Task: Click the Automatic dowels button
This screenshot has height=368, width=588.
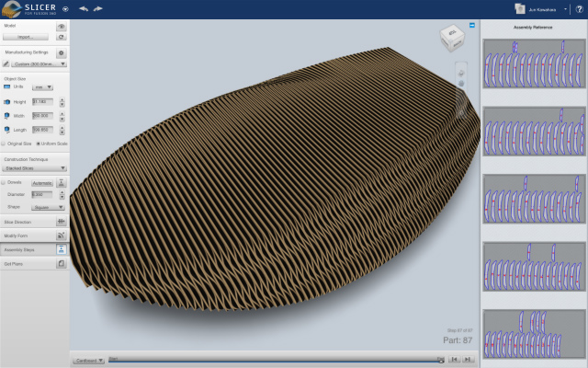Action: 42,183
